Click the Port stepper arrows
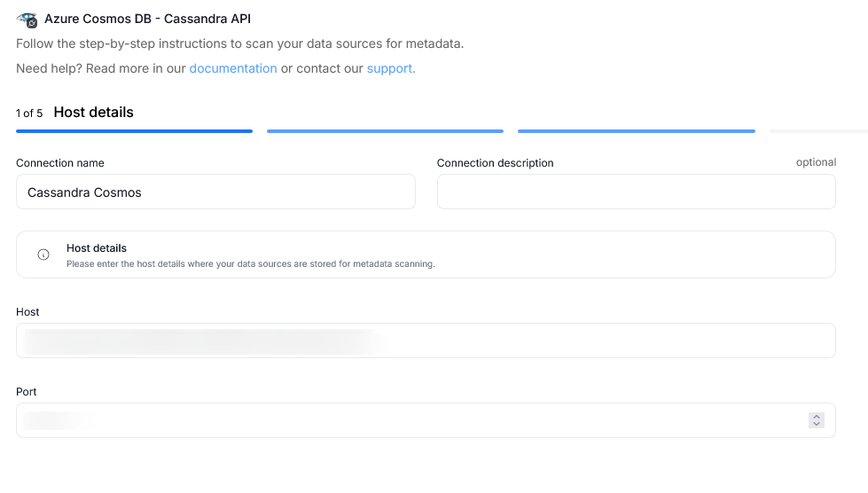868x493 pixels. tap(816, 420)
